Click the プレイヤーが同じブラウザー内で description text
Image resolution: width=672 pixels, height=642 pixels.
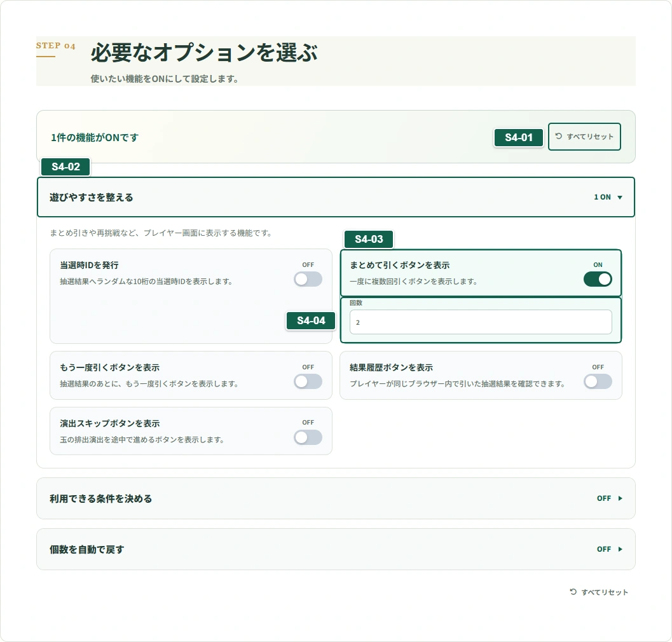[458, 384]
